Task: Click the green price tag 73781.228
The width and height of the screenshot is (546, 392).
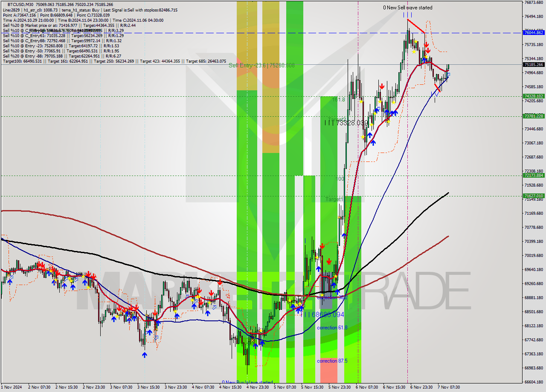Action: click(534, 116)
